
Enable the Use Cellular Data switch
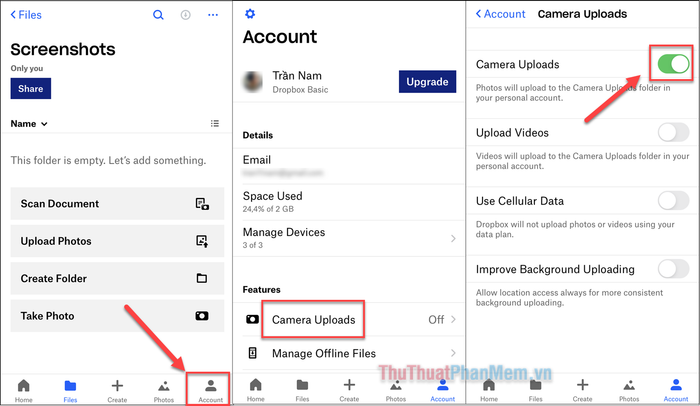pos(673,201)
